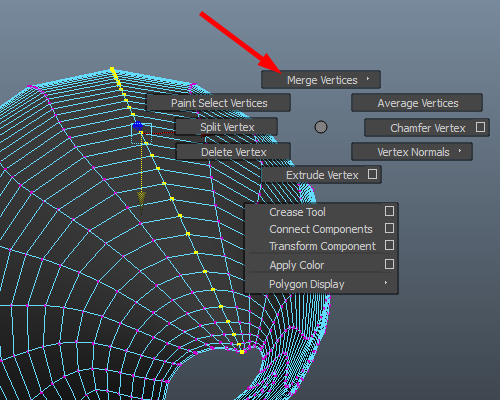Click the blue manipulator handle on mesh
The height and width of the screenshot is (400, 500).
tap(138, 126)
